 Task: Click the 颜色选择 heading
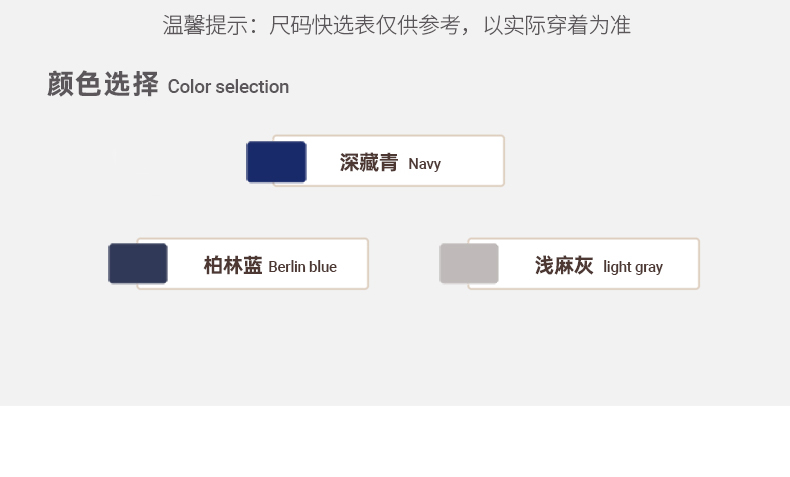(103, 85)
